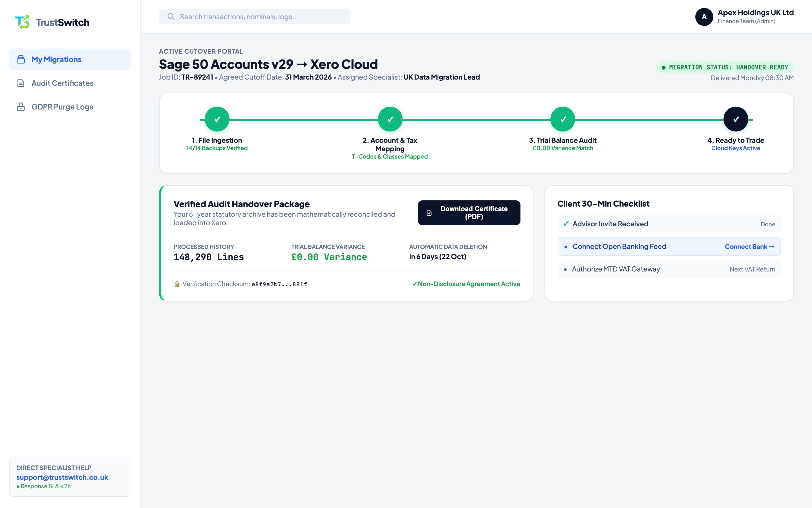
Task: Click the T-Codes & Classes Mapped text
Action: (x=390, y=157)
